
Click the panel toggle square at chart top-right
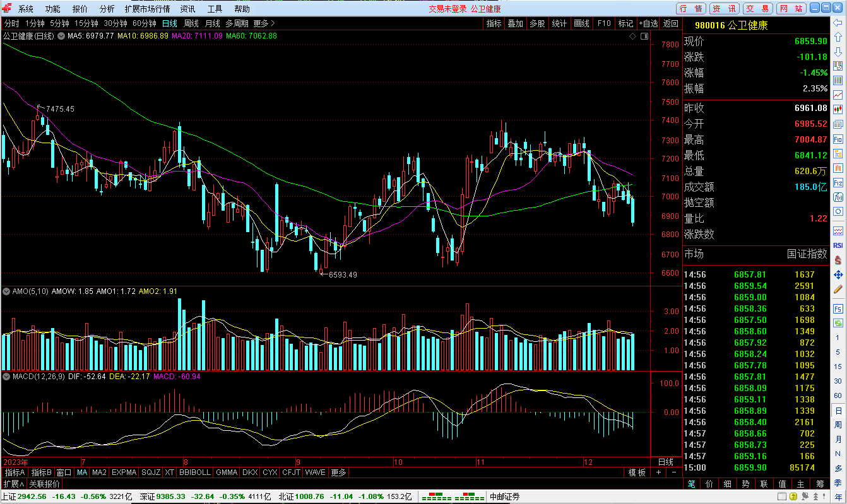click(x=644, y=37)
